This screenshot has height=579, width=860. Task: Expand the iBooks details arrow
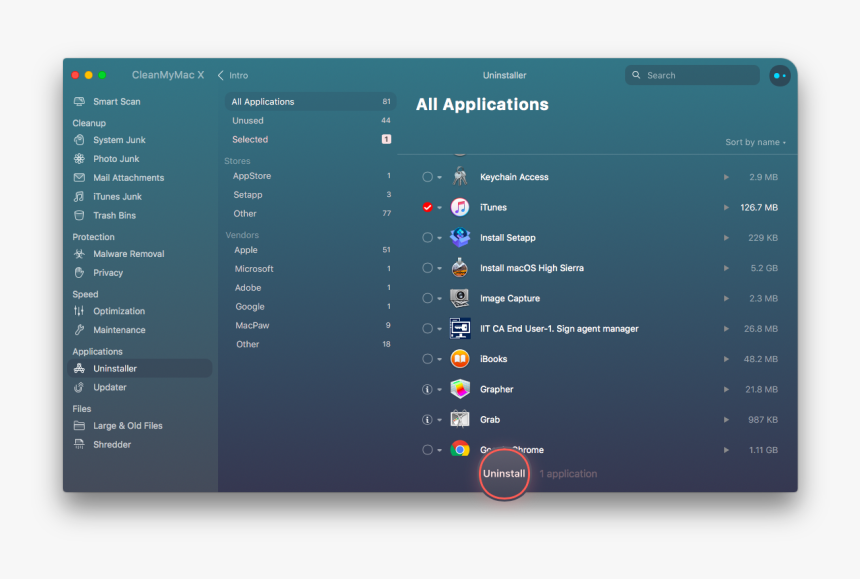(x=726, y=359)
